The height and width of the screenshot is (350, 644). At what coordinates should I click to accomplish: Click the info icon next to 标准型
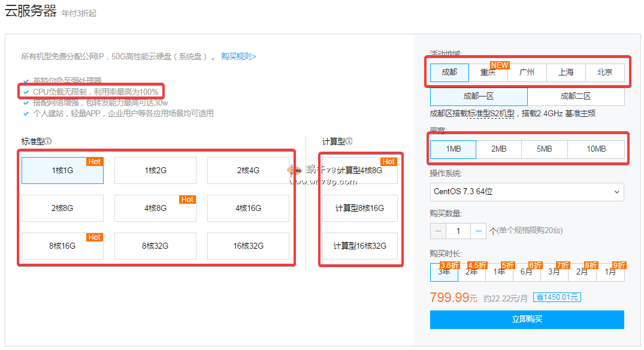coord(48,141)
